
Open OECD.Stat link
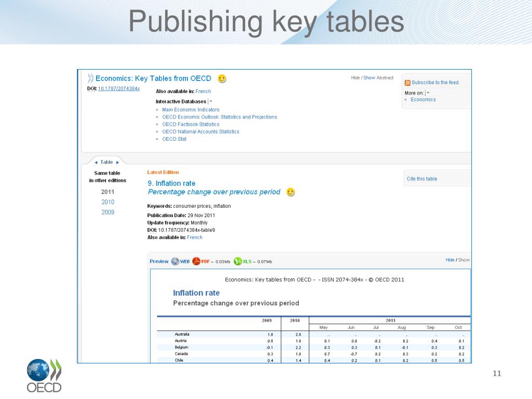[175, 139]
